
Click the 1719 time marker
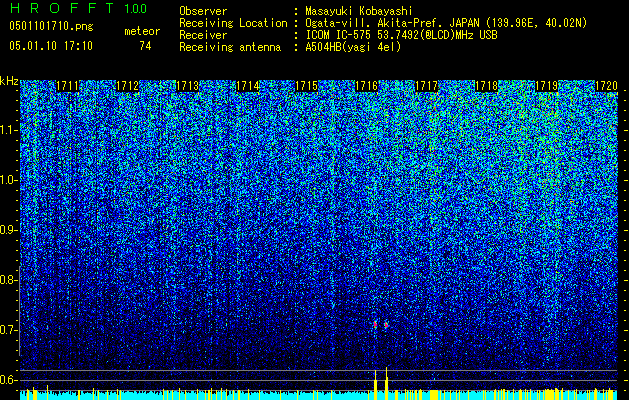click(546, 86)
